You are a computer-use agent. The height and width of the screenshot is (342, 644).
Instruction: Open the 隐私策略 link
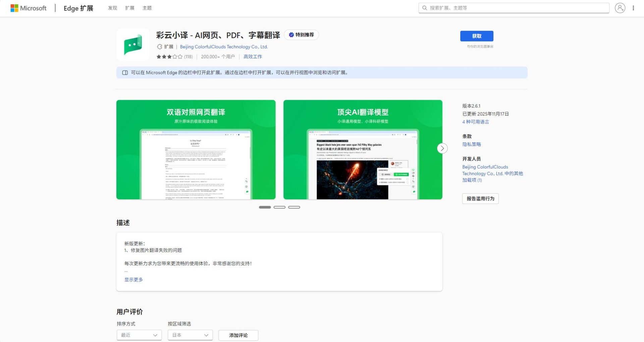coord(471,144)
